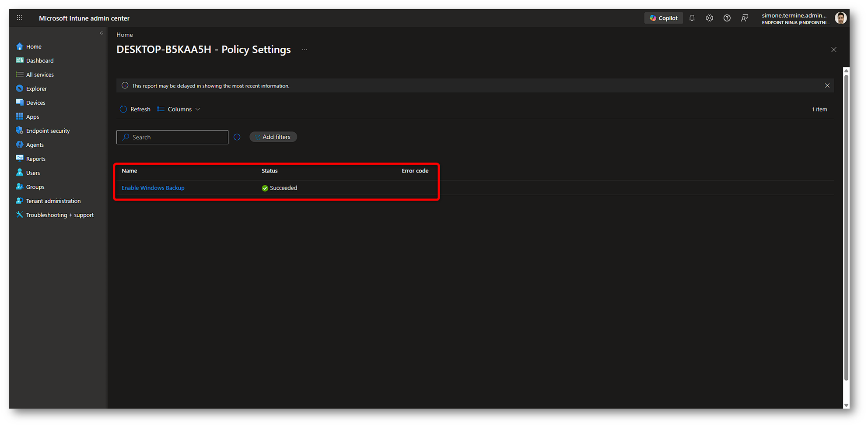Click the Add filters button

(273, 137)
